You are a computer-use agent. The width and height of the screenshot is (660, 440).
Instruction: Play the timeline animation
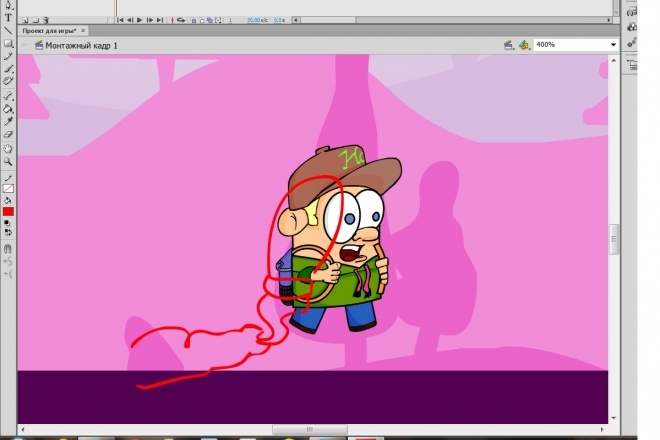140,20
